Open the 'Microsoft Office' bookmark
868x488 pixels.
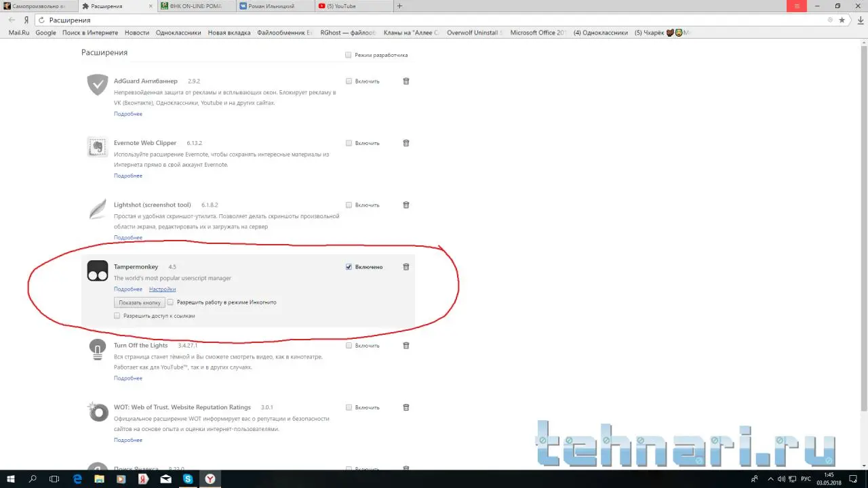tap(538, 33)
